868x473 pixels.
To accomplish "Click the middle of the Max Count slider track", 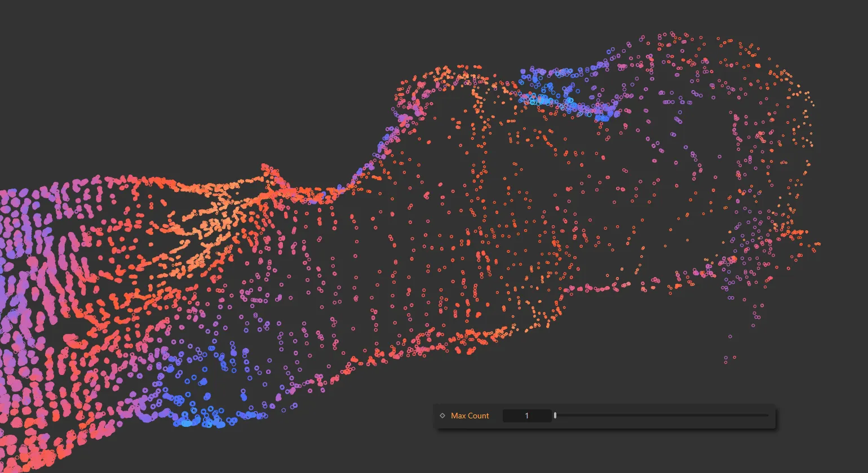I will click(x=662, y=416).
